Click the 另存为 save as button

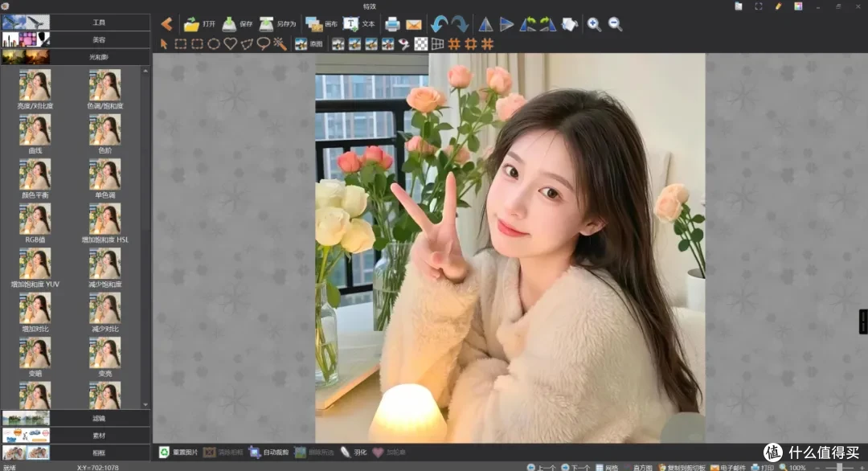click(278, 24)
